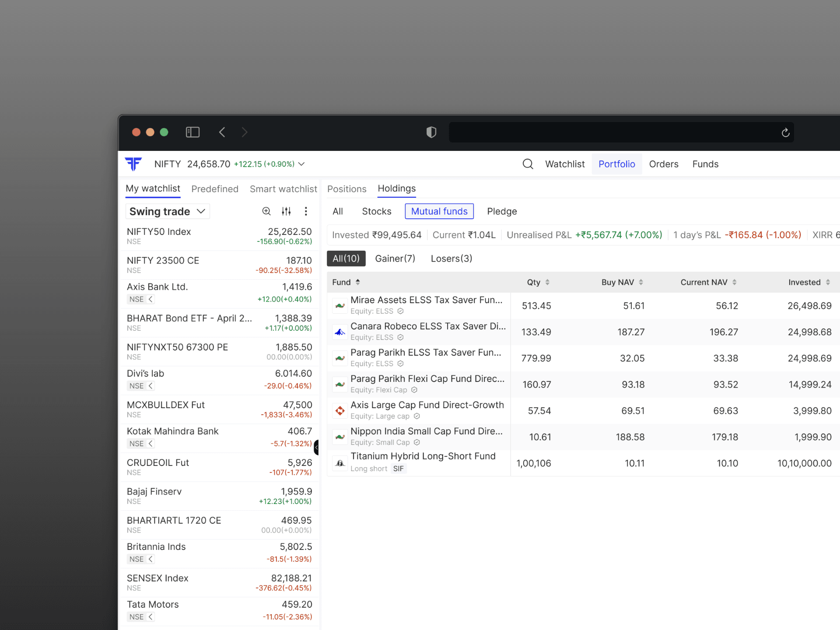This screenshot has height=630, width=840.
Task: Click the browser privacy shield icon
Action: pos(431,132)
